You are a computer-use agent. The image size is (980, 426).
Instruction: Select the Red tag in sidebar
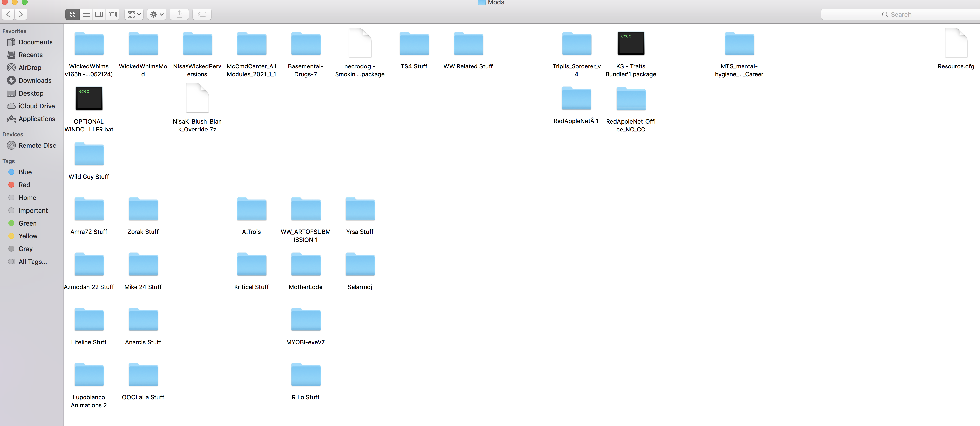pyautogui.click(x=24, y=185)
